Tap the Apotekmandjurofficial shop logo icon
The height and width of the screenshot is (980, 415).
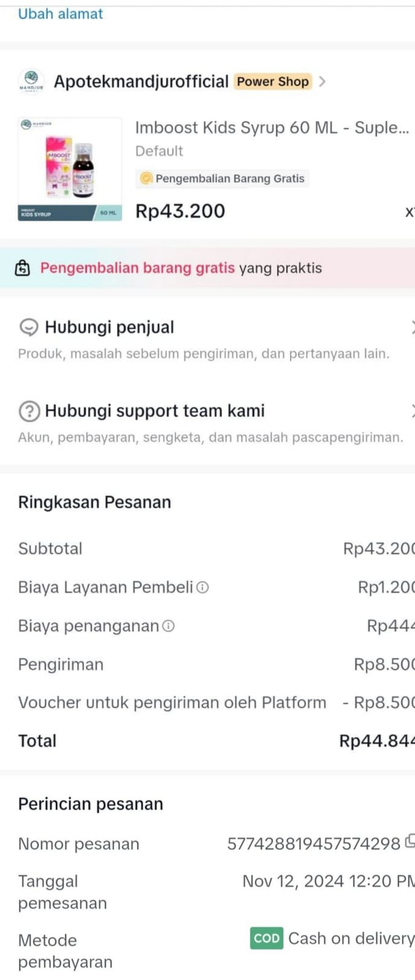tap(31, 81)
